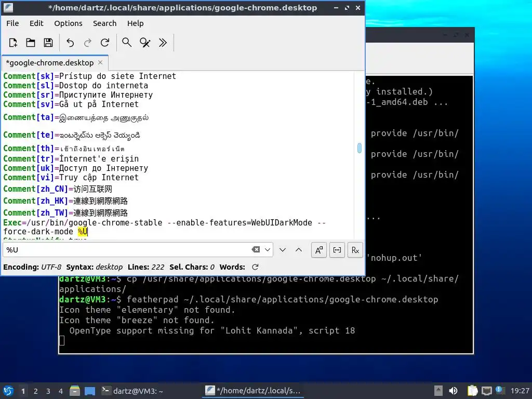
Task: Open the File menu
Action: click(12, 23)
